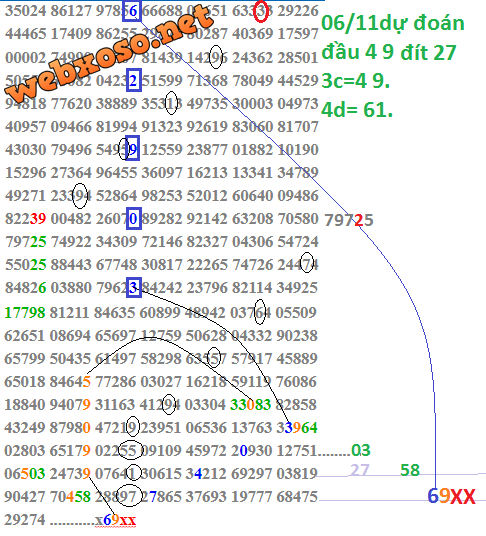Click the green heading 06/11dự đoán
The height and width of the screenshot is (536, 486).
393,24
